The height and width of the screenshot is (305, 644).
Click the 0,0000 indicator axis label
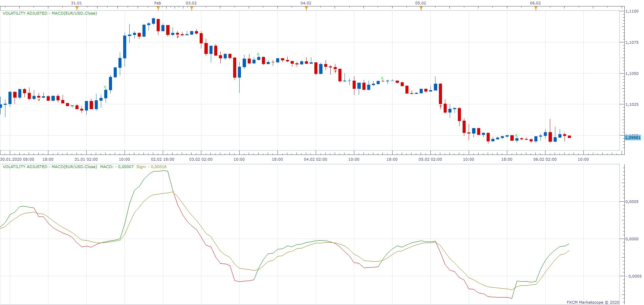click(x=632, y=239)
